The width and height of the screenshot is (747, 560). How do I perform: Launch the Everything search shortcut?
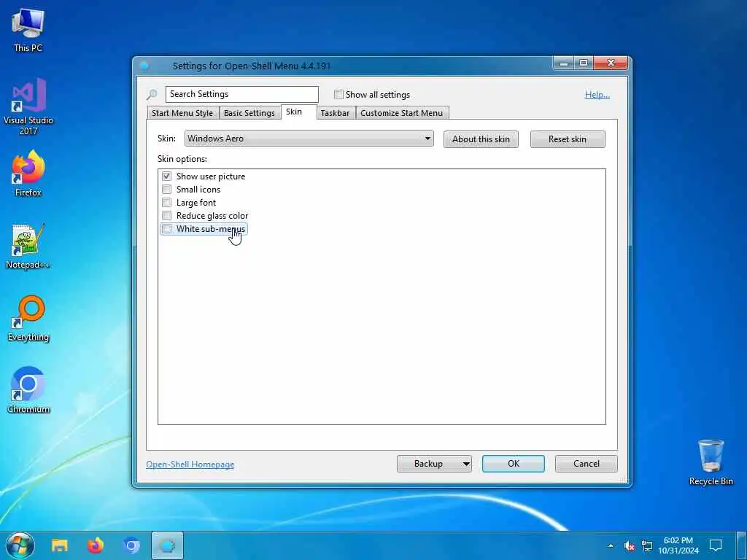pos(28,319)
